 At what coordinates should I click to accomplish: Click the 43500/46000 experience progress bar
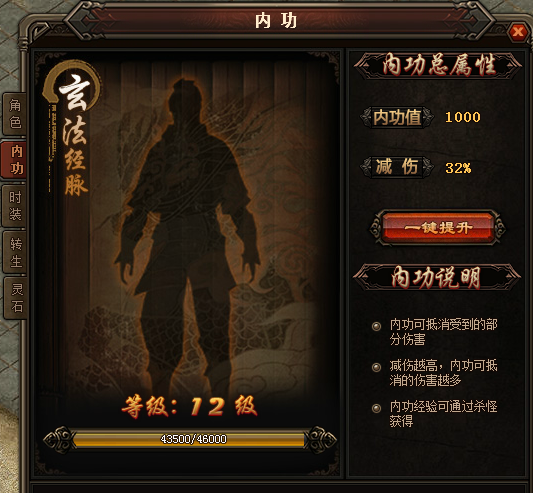click(190, 439)
